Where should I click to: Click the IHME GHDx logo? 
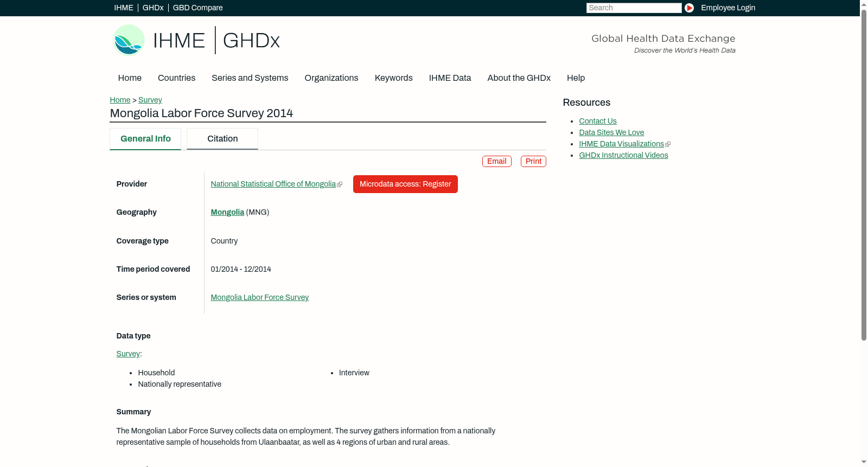point(196,40)
